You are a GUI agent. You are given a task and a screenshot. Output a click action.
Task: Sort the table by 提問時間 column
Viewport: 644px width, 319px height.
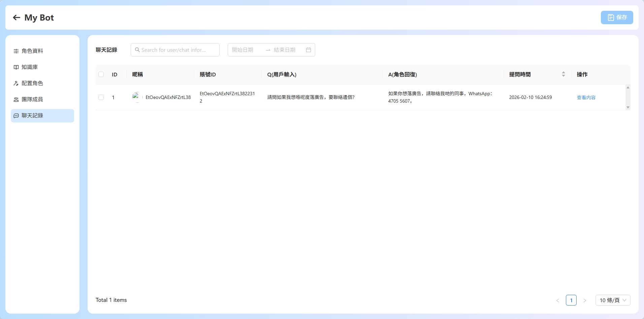click(563, 74)
